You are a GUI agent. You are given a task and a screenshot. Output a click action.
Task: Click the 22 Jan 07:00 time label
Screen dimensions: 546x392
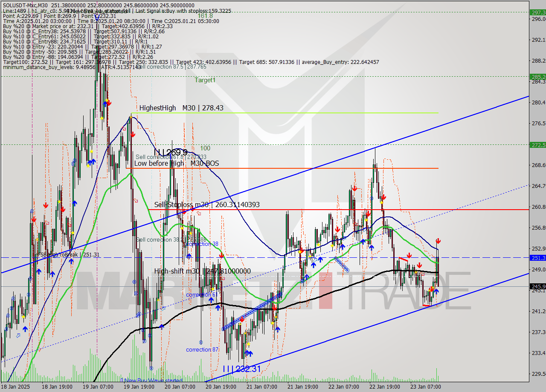coord(344,387)
